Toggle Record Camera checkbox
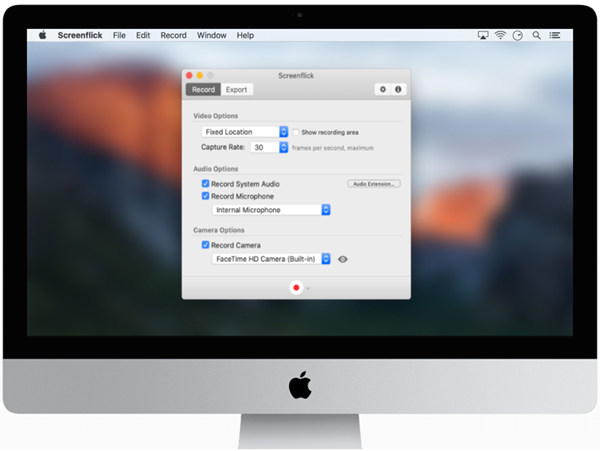 pyautogui.click(x=205, y=245)
